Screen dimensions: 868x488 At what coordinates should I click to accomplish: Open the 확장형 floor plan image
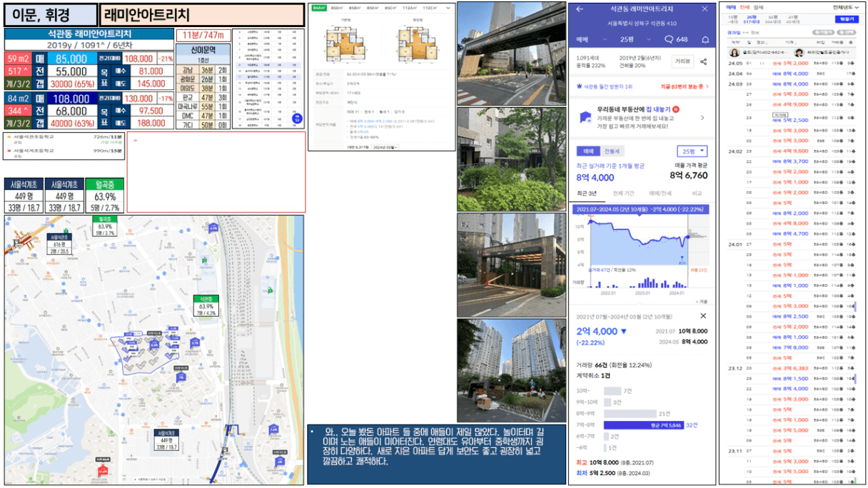[x=418, y=43]
